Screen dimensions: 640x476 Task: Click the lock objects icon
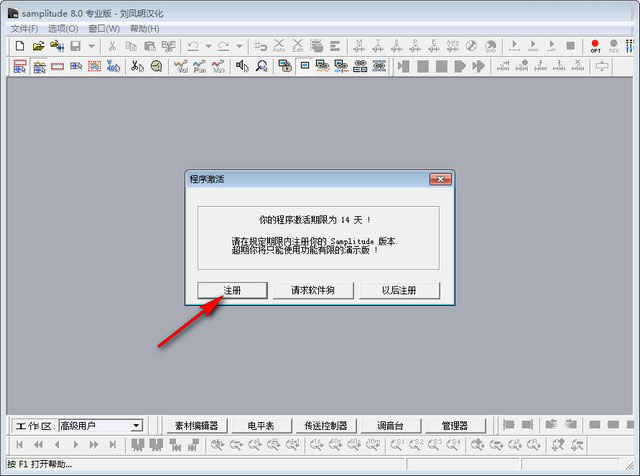coord(285,66)
